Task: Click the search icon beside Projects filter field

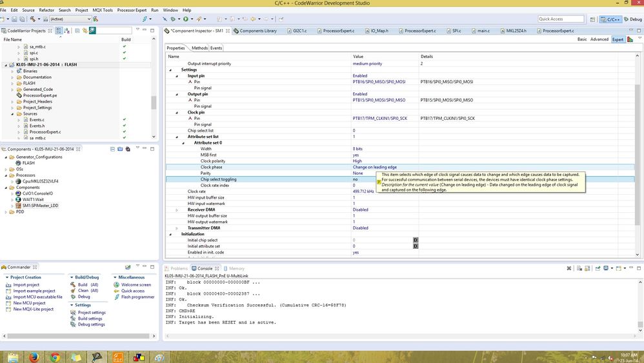Action: 92,31
